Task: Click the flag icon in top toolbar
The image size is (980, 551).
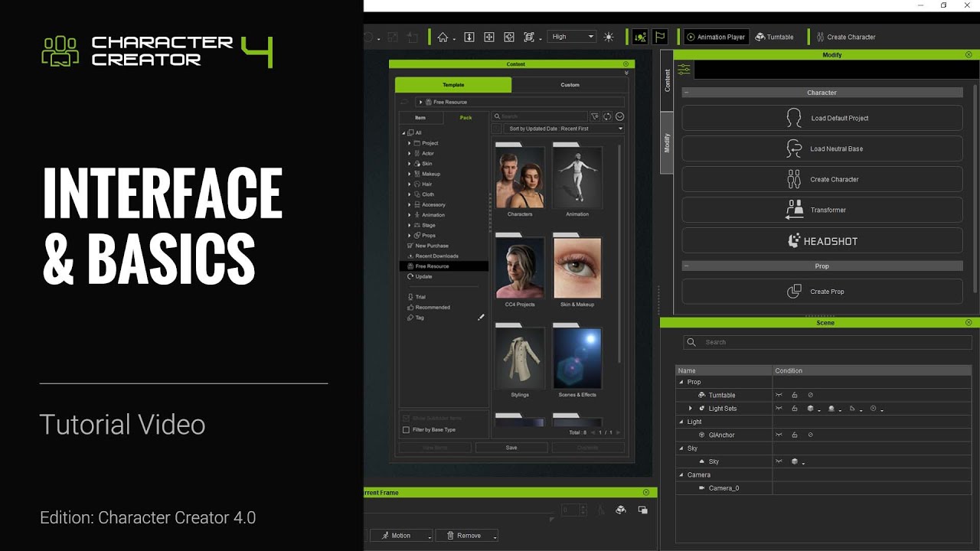Action: click(660, 37)
